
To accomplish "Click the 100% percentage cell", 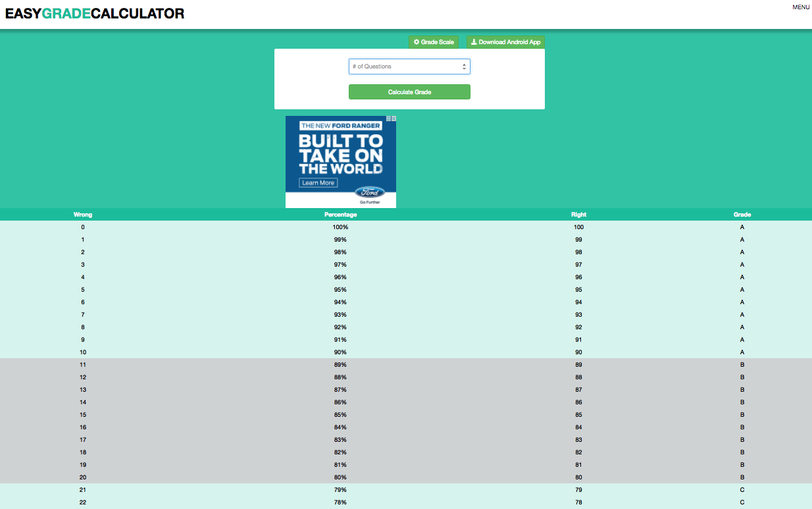I will pyautogui.click(x=340, y=227).
